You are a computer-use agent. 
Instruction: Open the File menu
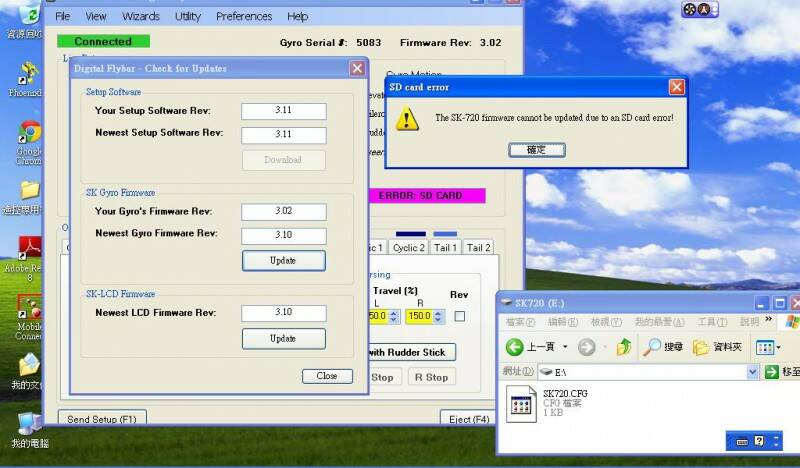[x=62, y=16]
